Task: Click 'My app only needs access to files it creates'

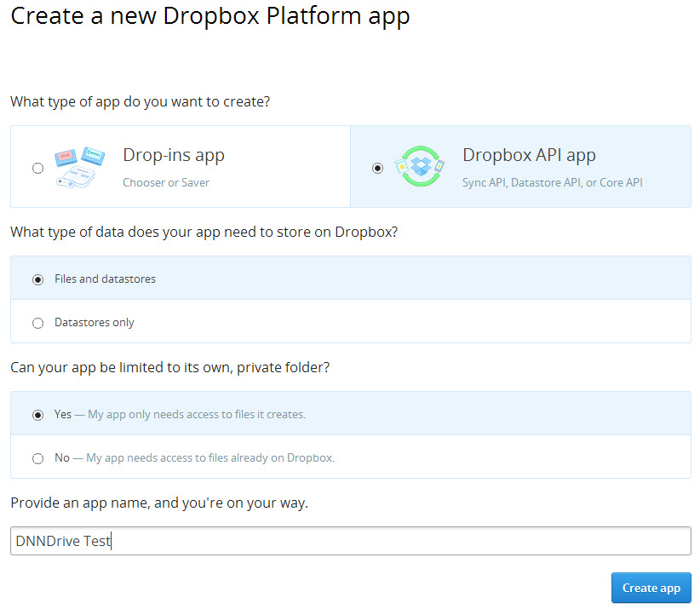Action: 197,415
